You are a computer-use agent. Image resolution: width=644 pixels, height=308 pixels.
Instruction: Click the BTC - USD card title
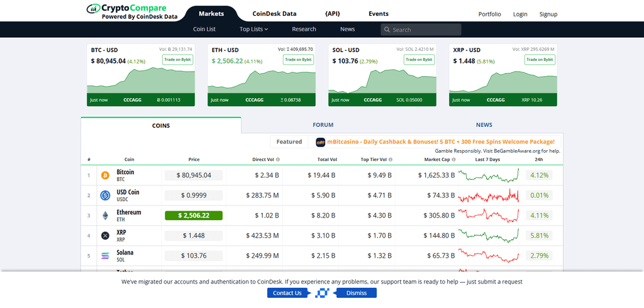click(104, 50)
